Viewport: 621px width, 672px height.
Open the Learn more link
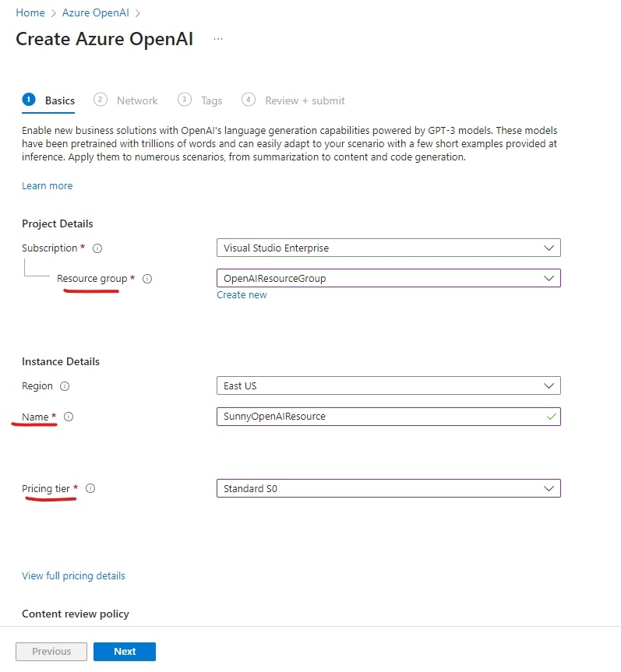click(x=48, y=186)
